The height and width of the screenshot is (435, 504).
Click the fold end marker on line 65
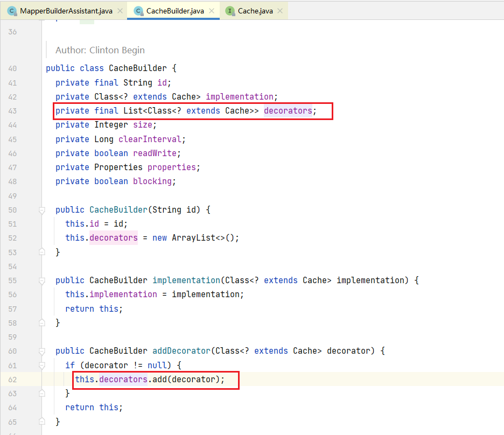coord(42,422)
